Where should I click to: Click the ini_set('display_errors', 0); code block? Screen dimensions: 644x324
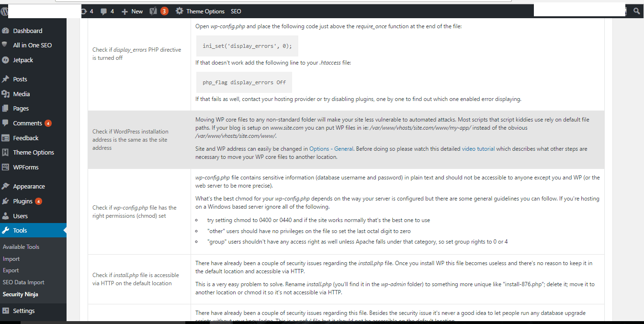pyautogui.click(x=247, y=46)
